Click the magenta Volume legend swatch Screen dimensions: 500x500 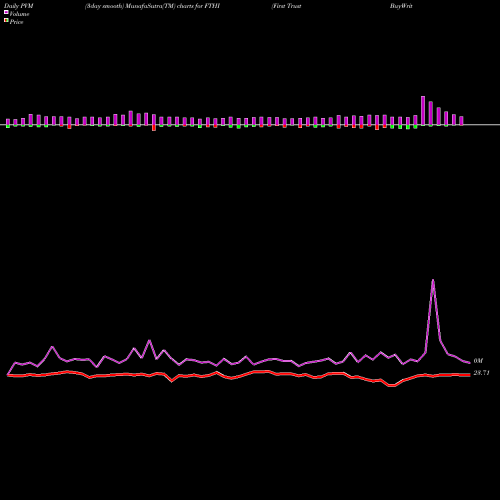pyautogui.click(x=6, y=12)
